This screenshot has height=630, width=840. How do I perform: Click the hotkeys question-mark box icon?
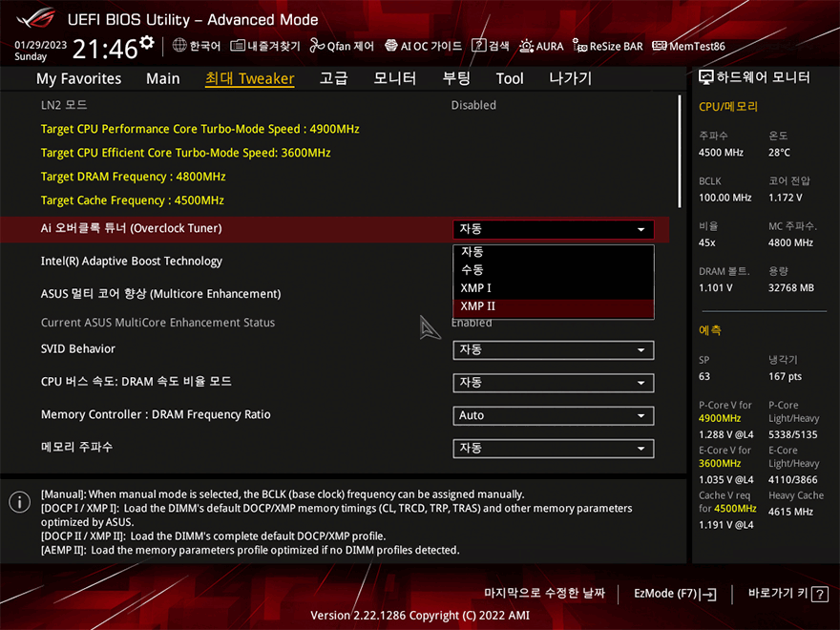tap(820, 594)
